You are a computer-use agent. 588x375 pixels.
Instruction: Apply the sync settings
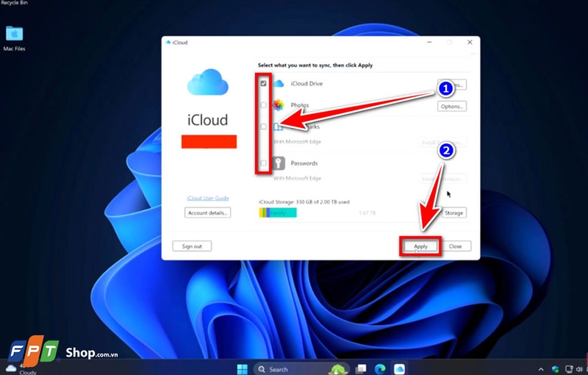(420, 246)
